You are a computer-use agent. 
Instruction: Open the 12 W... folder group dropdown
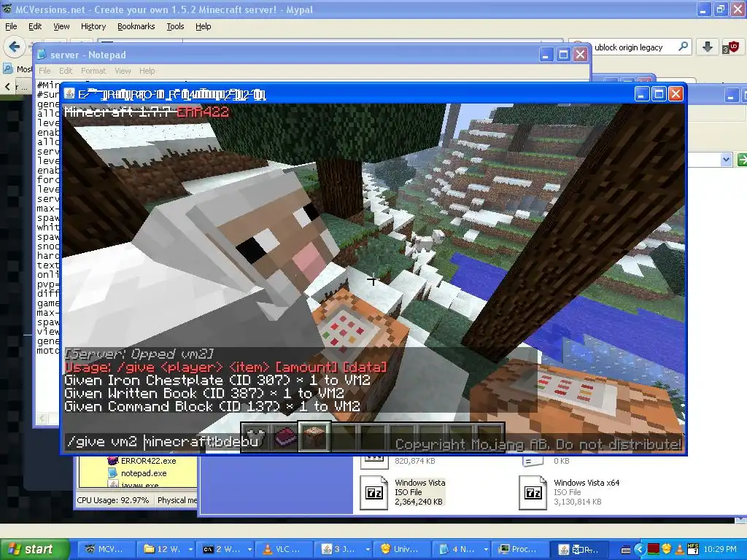click(190, 550)
